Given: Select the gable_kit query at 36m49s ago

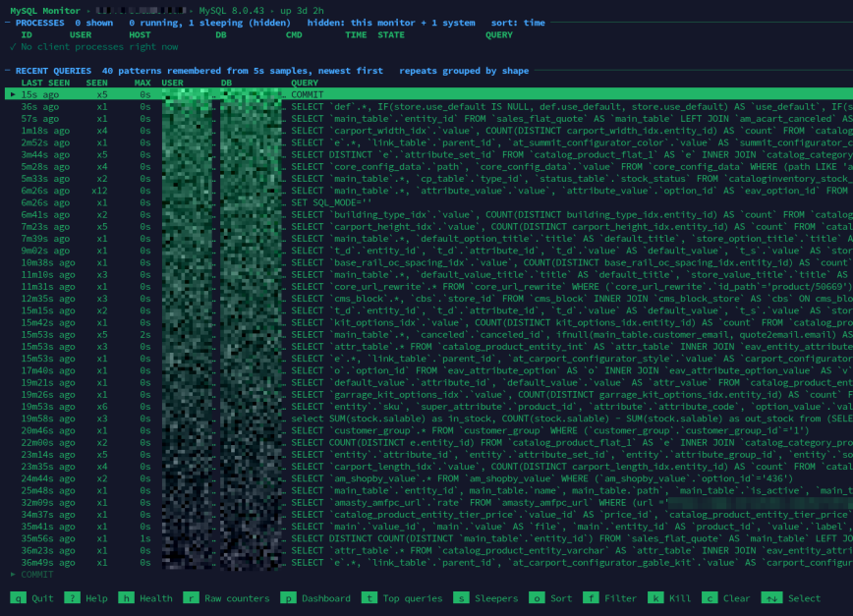Looking at the screenshot, I should click(428, 563).
